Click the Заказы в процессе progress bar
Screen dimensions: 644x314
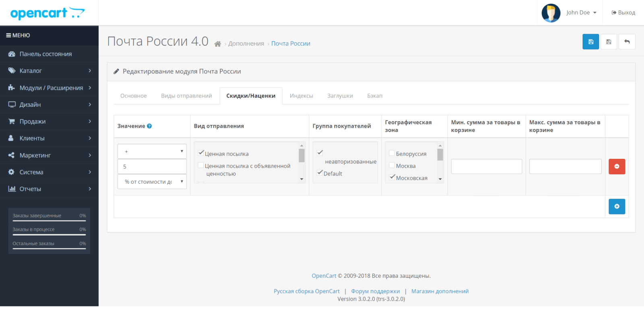[x=49, y=235]
